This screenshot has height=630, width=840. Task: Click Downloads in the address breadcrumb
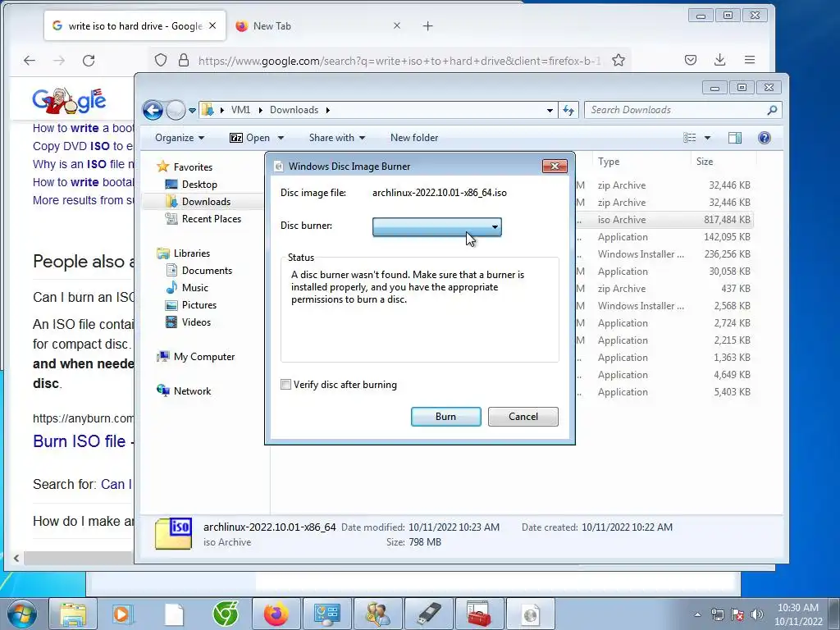[x=294, y=110]
